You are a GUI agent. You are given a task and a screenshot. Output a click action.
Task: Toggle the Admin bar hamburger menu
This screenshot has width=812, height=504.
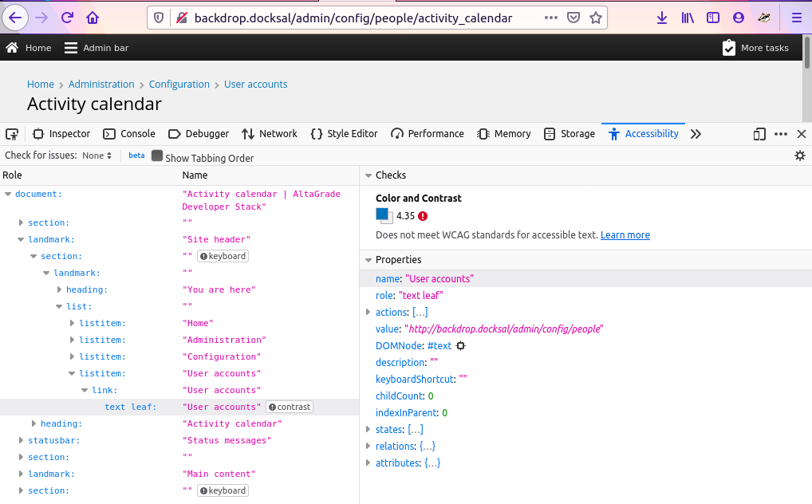pos(70,48)
